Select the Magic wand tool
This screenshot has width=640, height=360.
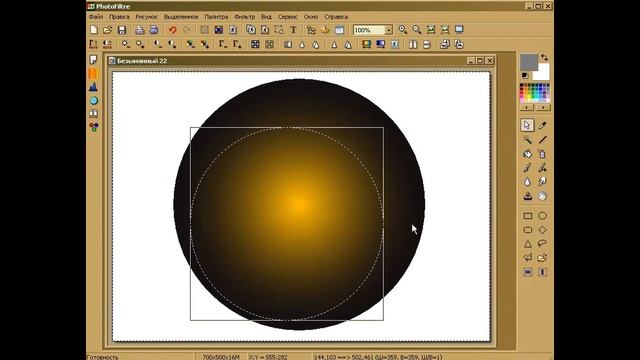pyautogui.click(x=527, y=140)
